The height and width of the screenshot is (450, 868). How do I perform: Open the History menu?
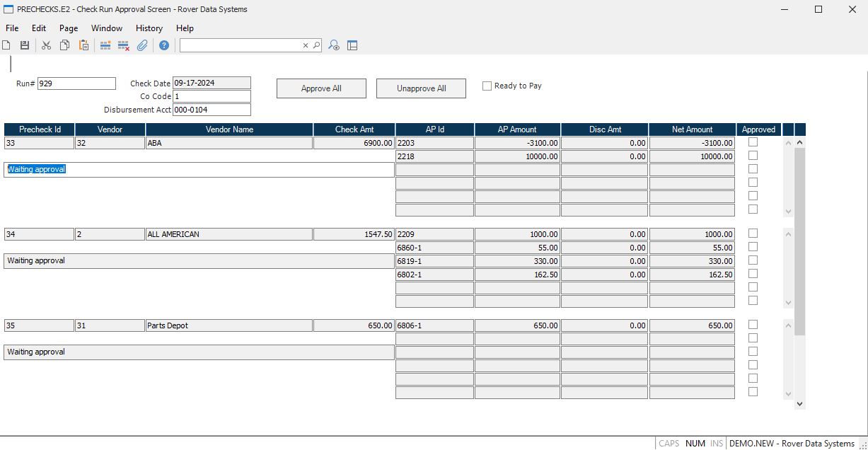coord(149,28)
